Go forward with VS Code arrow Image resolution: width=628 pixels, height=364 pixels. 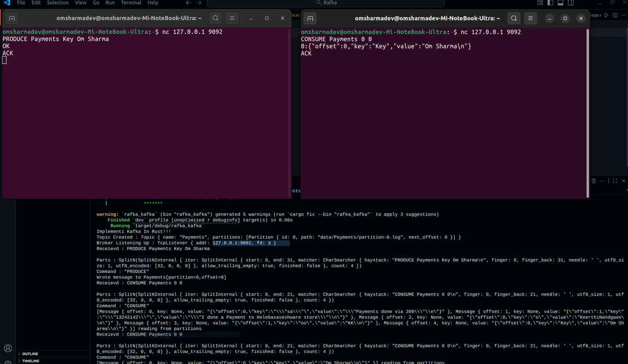[x=199, y=3]
